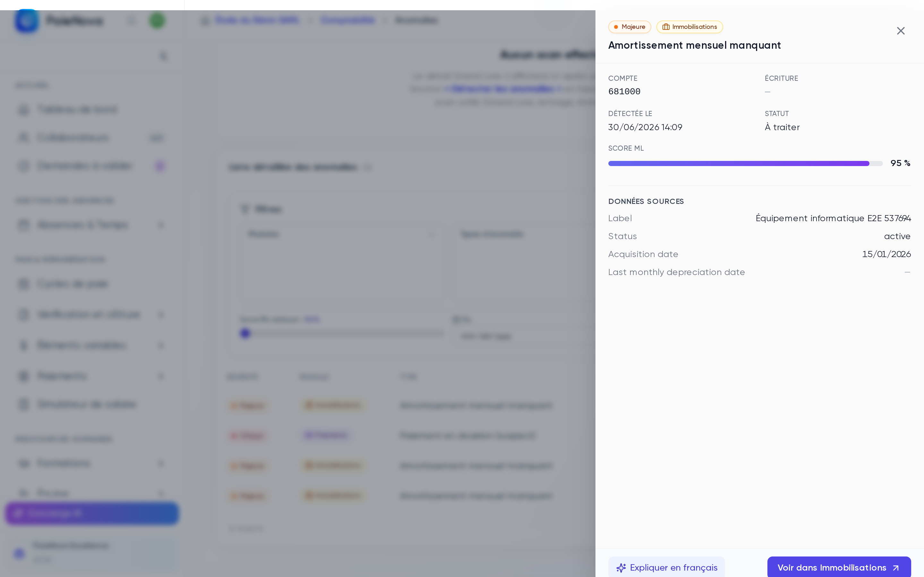Click the blurred app logo top left
The height and width of the screenshot is (577, 924).
27,21
